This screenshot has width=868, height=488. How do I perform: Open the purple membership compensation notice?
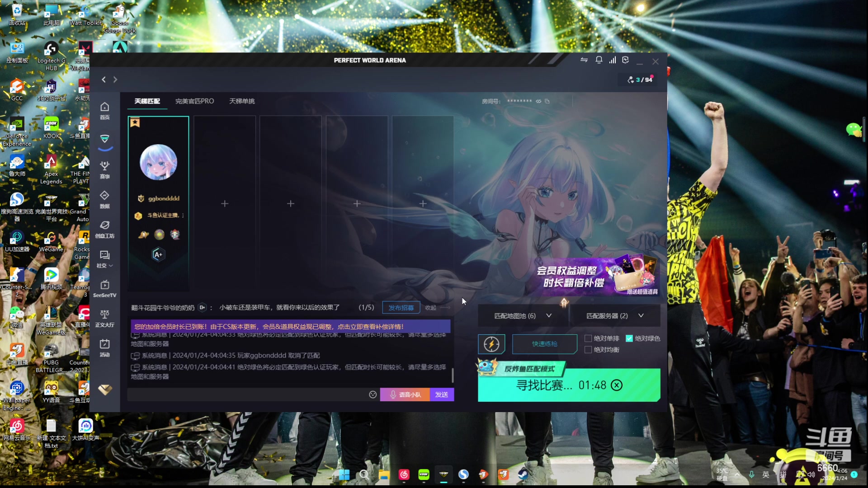(x=290, y=326)
